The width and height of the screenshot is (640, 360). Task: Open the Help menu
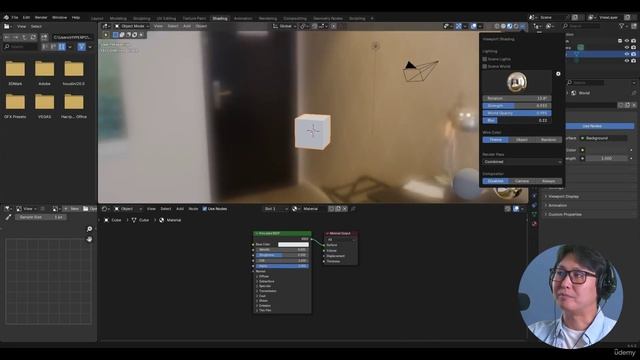76,18
